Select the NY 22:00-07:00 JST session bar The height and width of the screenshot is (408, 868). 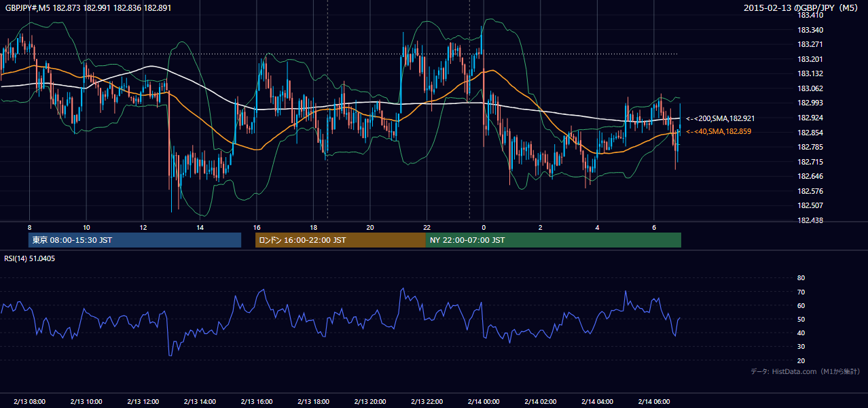click(554, 240)
